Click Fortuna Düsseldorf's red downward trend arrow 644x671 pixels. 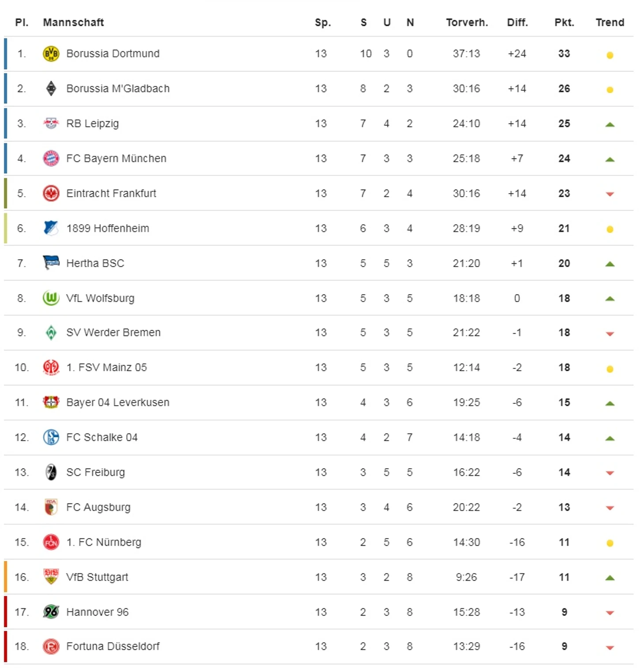pos(610,648)
